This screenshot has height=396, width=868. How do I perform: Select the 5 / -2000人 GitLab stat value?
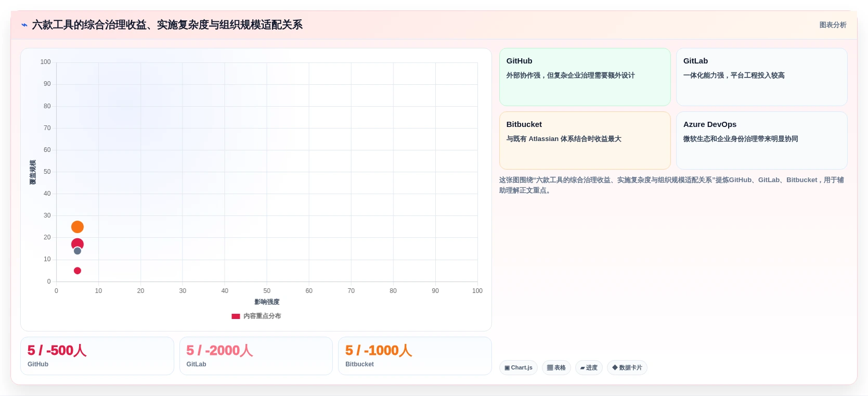click(x=219, y=351)
